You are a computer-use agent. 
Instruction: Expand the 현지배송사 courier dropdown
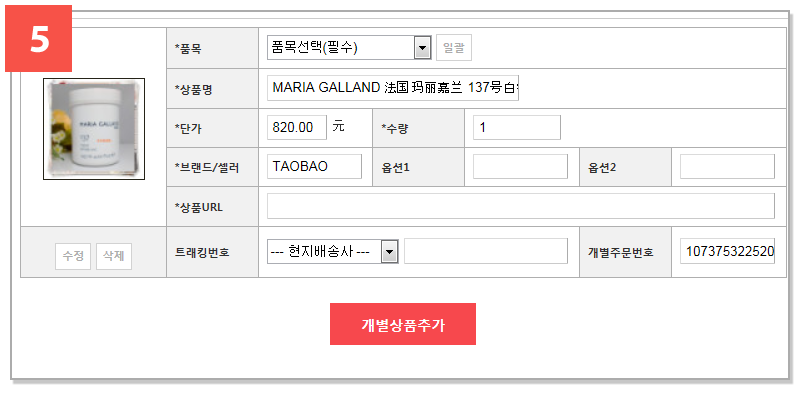(x=333, y=252)
